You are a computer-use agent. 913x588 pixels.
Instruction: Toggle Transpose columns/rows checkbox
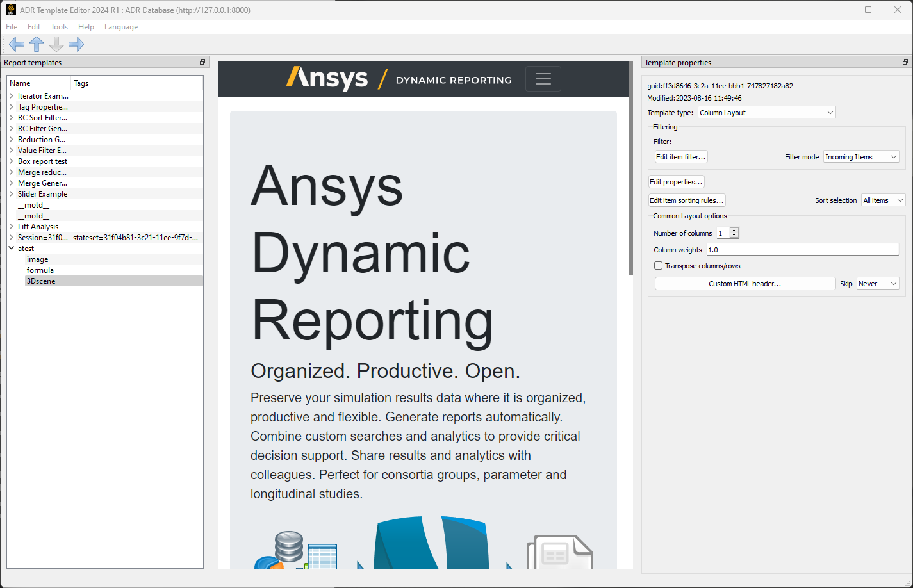click(658, 266)
